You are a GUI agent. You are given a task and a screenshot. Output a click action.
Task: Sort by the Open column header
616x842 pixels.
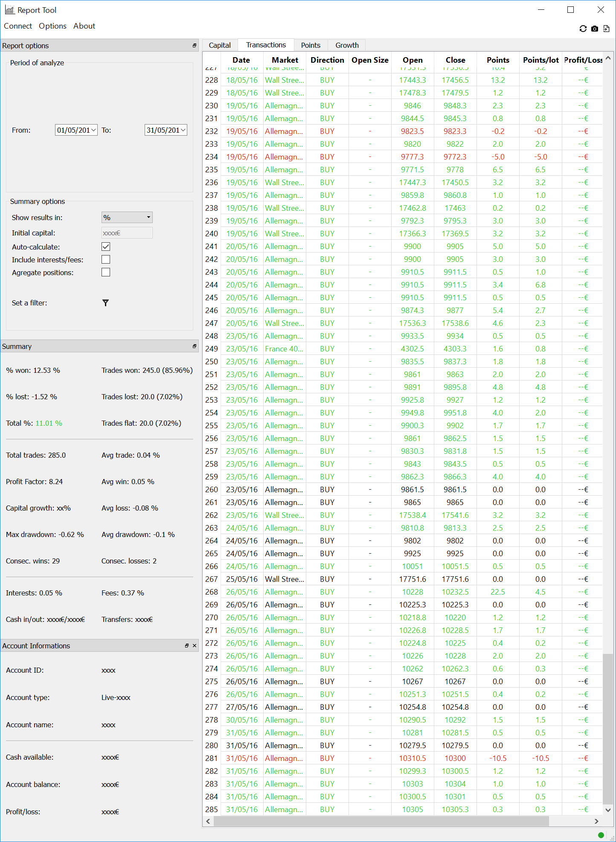click(x=413, y=60)
